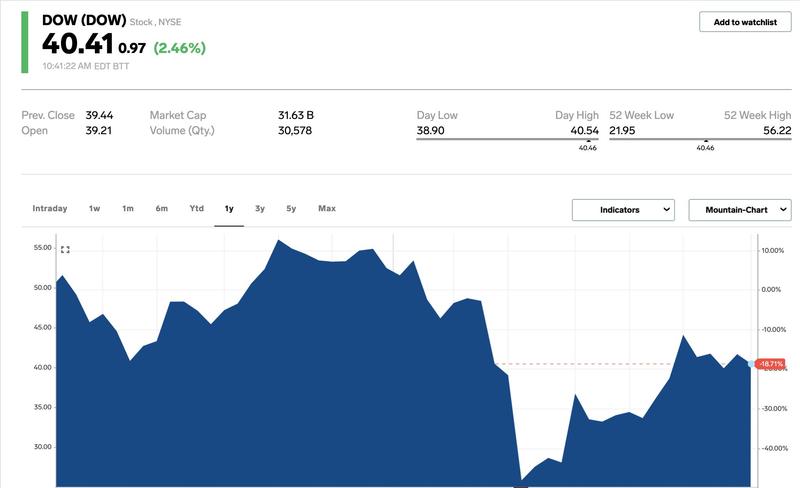
Task: Click the 10.00% right axis label
Action: click(772, 251)
